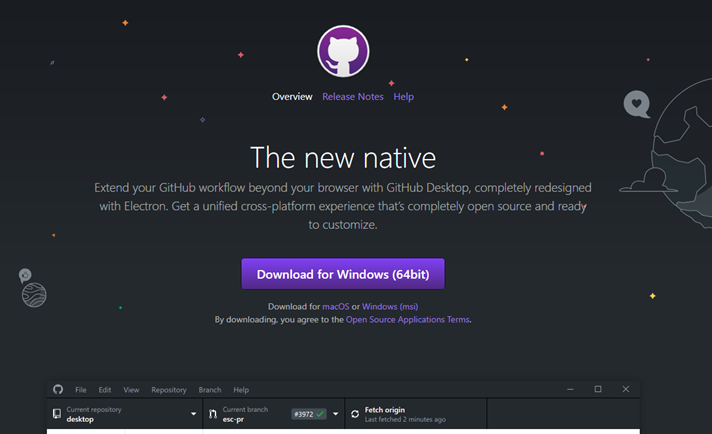Image resolution: width=712 pixels, height=434 pixels.
Task: Expand the Current repository dropdown arrow
Action: click(x=193, y=414)
